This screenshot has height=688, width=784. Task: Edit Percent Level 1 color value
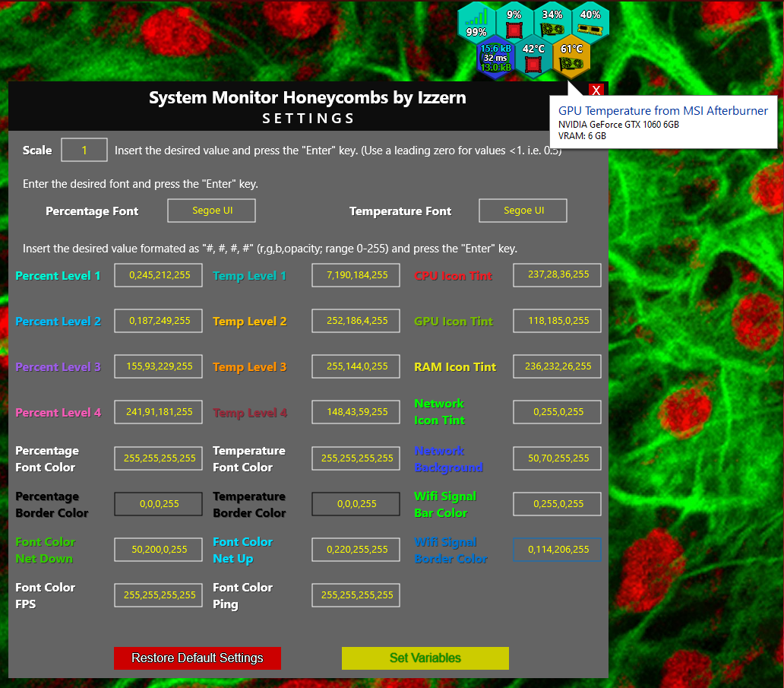click(159, 274)
